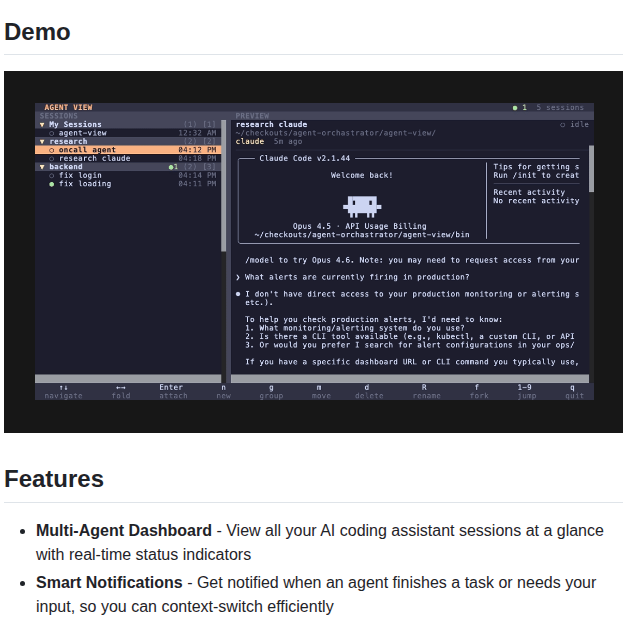Click the Claude Code mascot icon
The width and height of the screenshot is (623, 622).
(362, 206)
